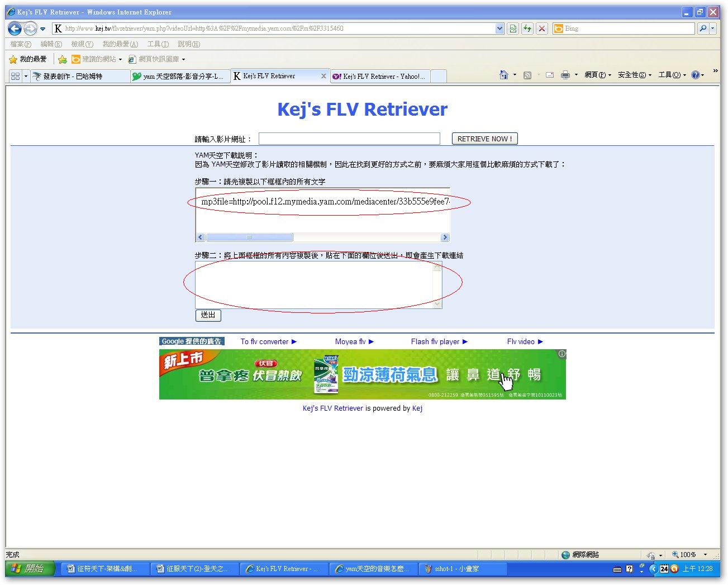Click the Read Mail icon
Image resolution: width=728 pixels, height=585 pixels.
pyautogui.click(x=549, y=74)
